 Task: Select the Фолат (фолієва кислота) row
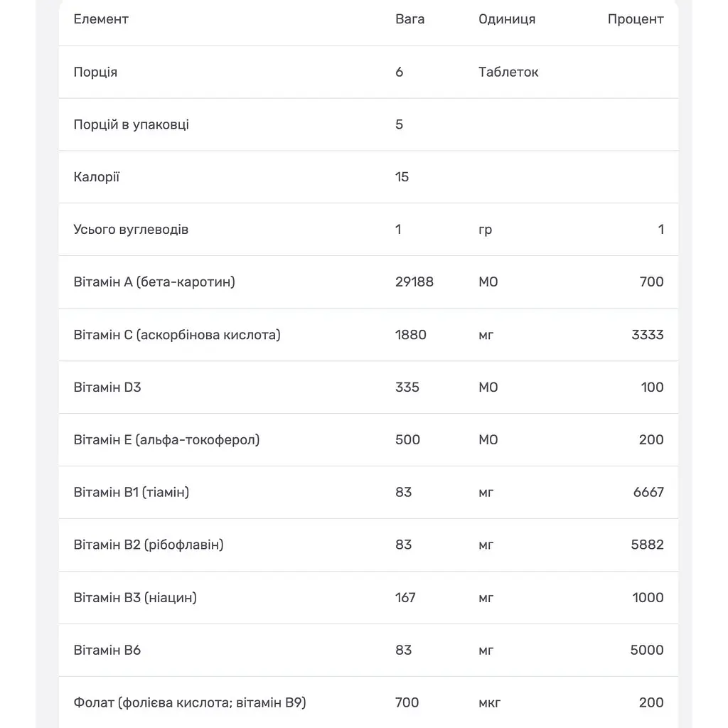coord(369,702)
